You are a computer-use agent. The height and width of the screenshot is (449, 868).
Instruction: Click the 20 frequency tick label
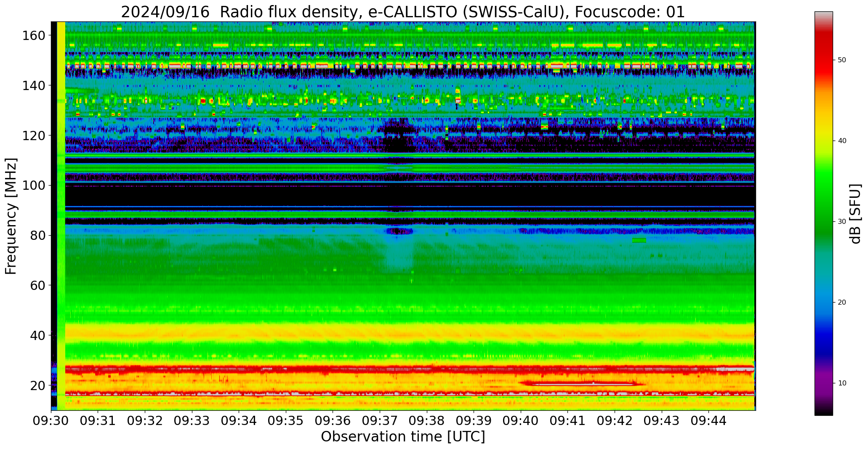38,385
